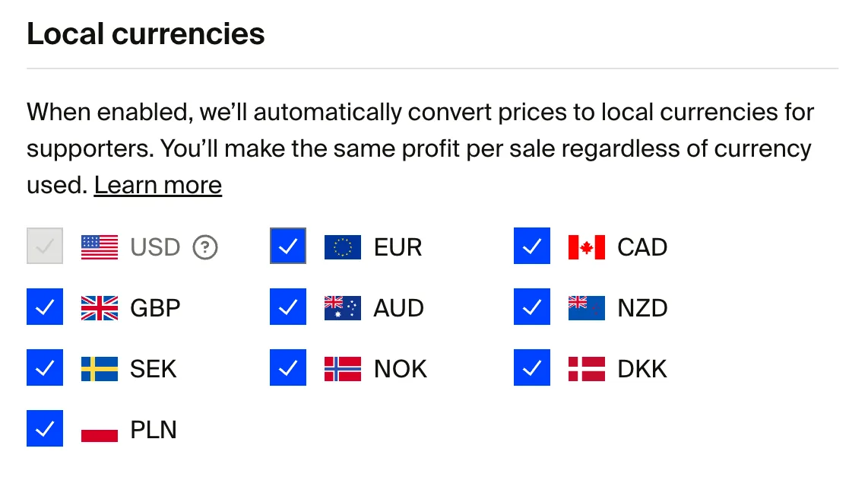Click the European Union flag icon
The image size is (868, 493).
pyautogui.click(x=343, y=247)
